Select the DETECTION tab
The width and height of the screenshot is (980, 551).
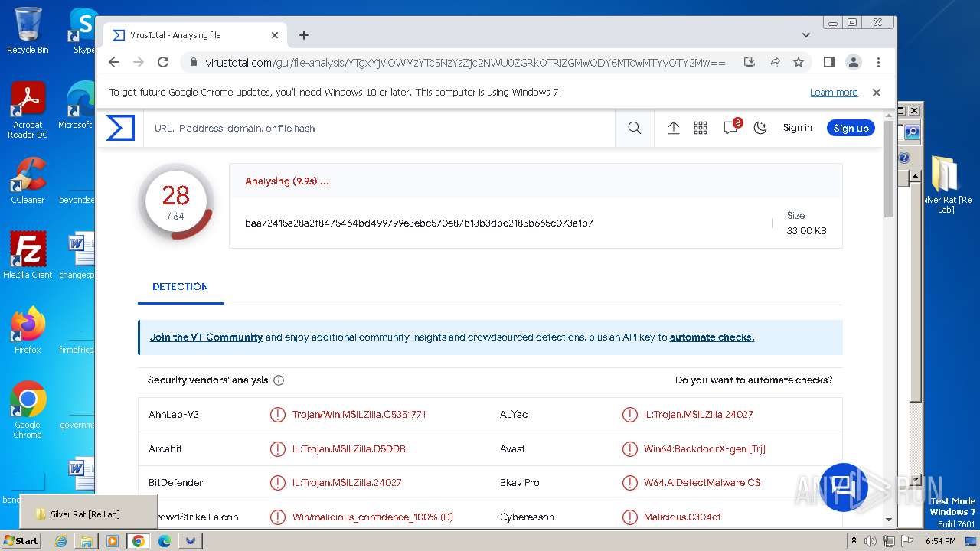(180, 286)
